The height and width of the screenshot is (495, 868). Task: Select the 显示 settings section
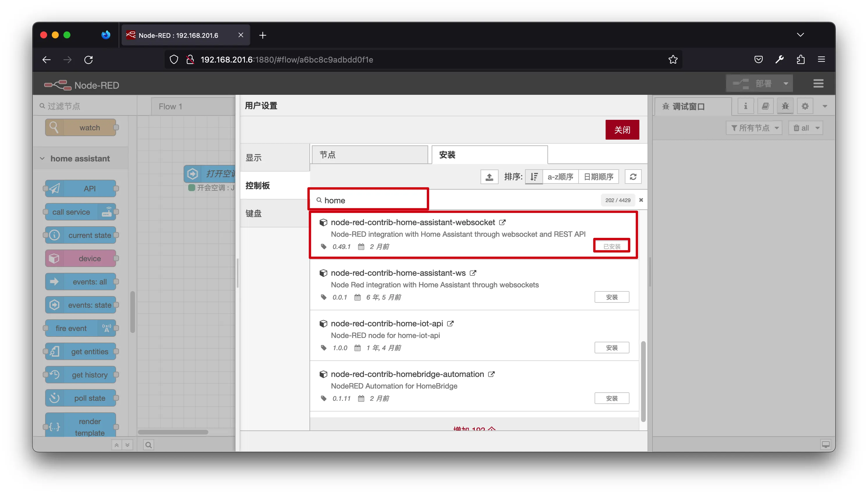click(275, 158)
